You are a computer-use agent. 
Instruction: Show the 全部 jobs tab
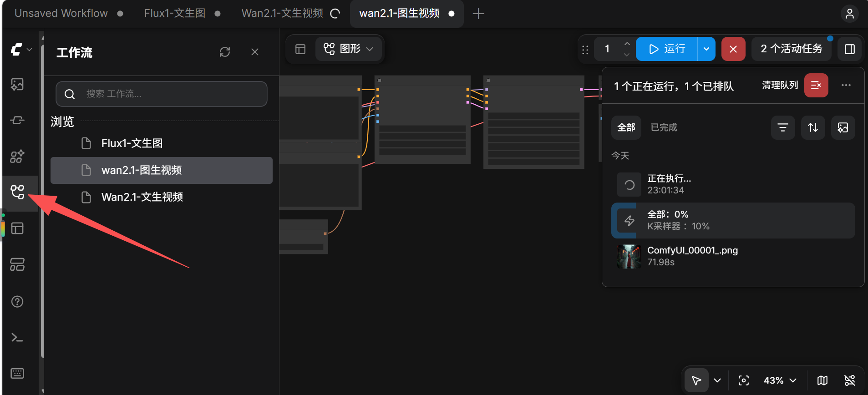[x=626, y=127]
